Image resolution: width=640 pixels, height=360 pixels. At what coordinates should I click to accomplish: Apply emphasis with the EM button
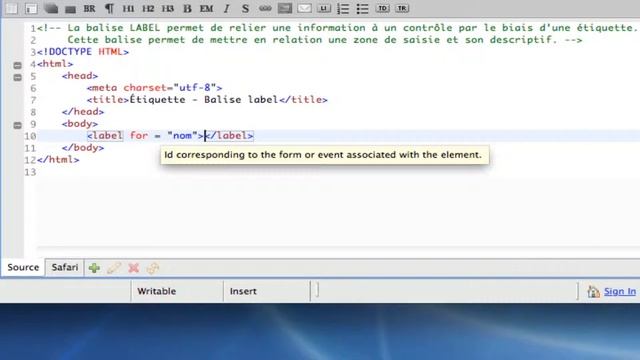click(x=206, y=9)
